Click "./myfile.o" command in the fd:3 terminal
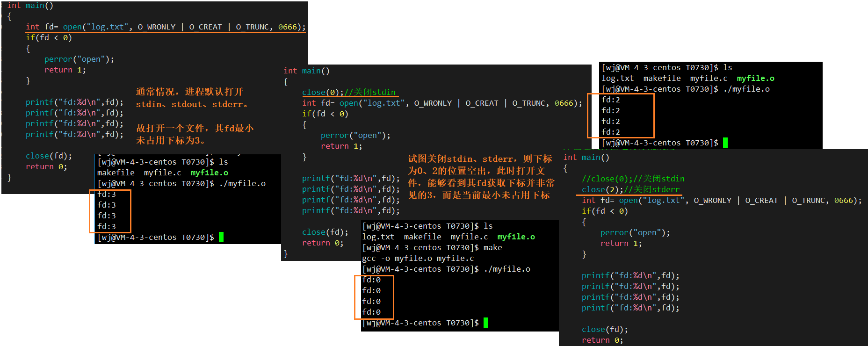This screenshot has height=346, width=868. 242,183
